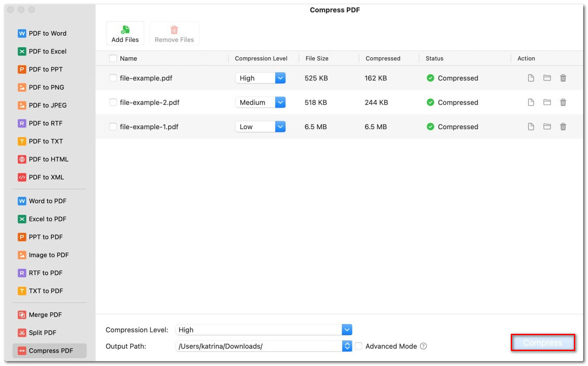Image resolution: width=588 pixels, height=366 pixels.
Task: Click the 518 KB file size value
Action: tap(316, 102)
